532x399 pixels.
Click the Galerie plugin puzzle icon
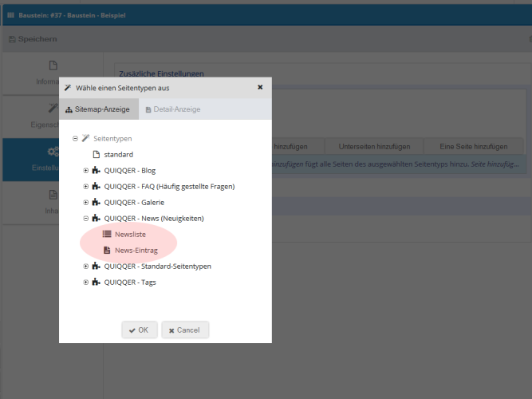(97, 203)
